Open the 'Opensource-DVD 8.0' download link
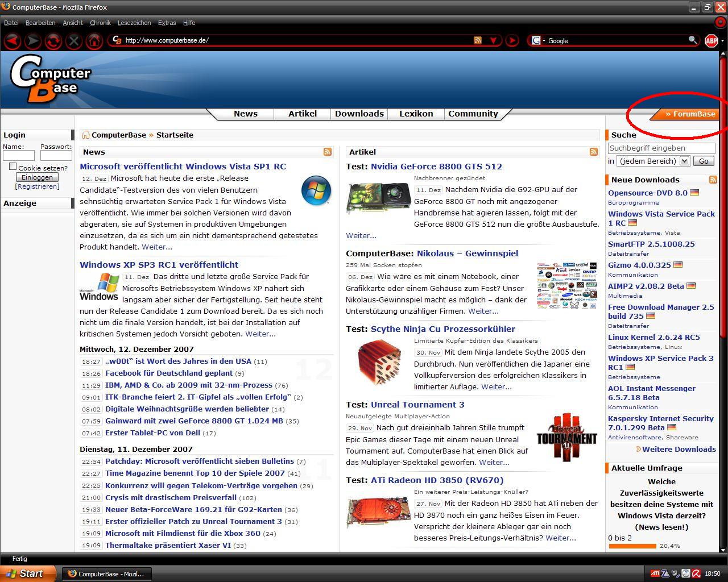 coord(648,193)
